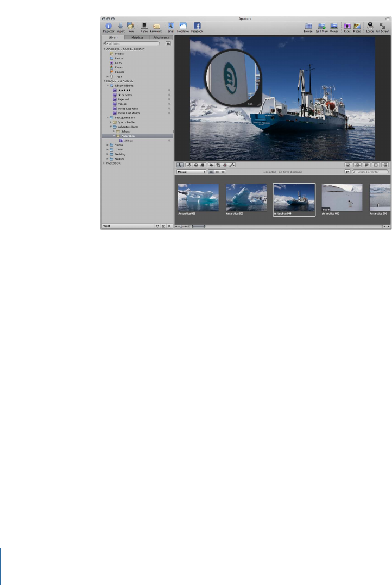
Task: Open the Keywords tag icon
Action: tap(156, 26)
